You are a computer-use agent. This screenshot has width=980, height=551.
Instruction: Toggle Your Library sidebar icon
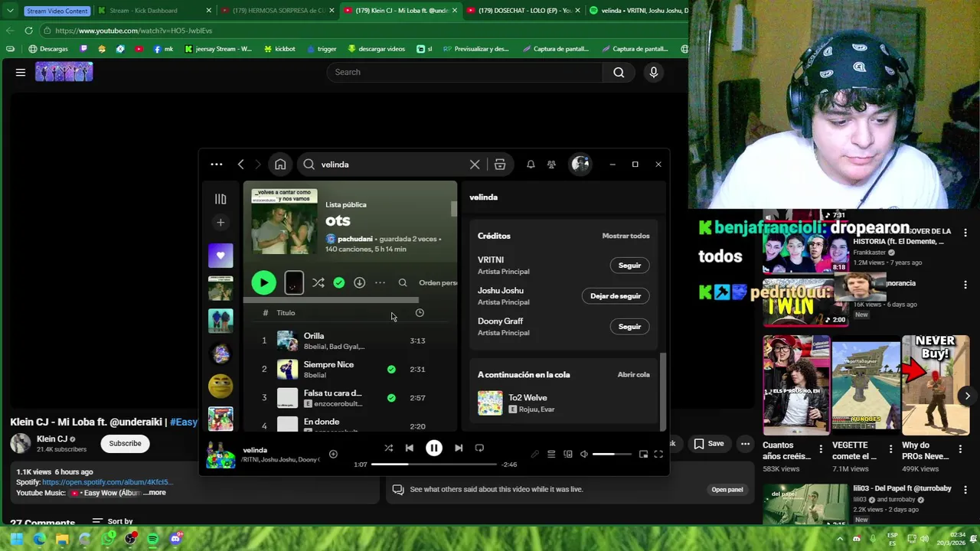pyautogui.click(x=220, y=199)
